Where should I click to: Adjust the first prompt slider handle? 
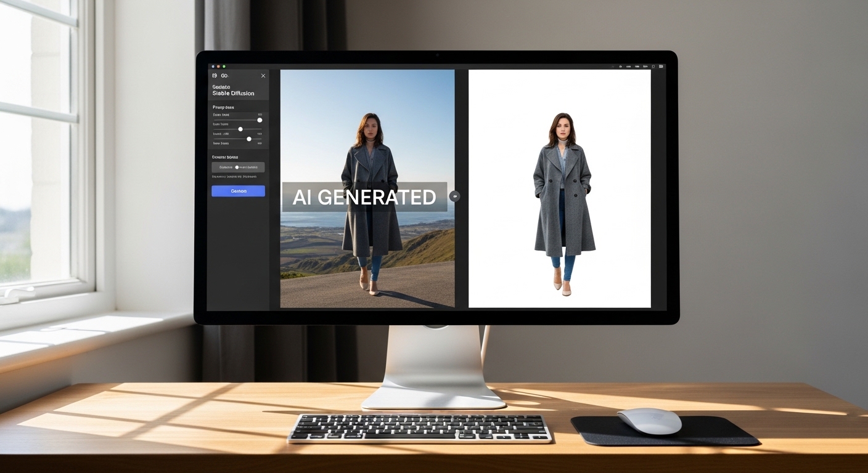[x=260, y=120]
